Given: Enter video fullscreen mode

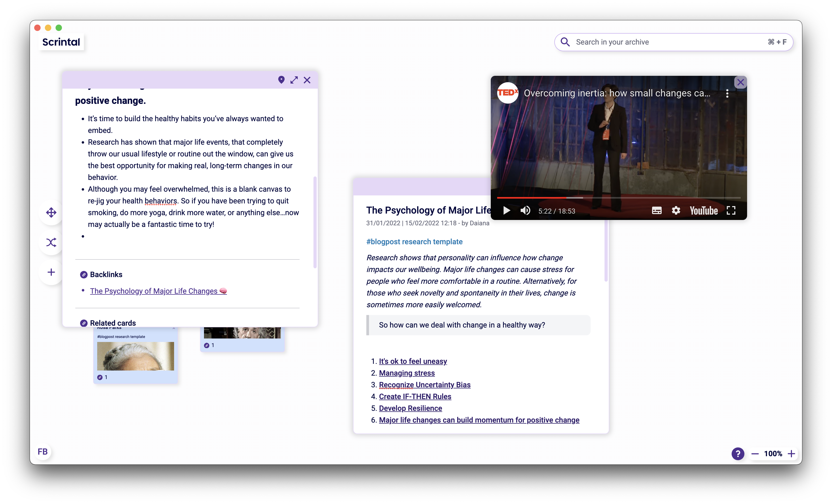Looking at the screenshot, I should (731, 211).
